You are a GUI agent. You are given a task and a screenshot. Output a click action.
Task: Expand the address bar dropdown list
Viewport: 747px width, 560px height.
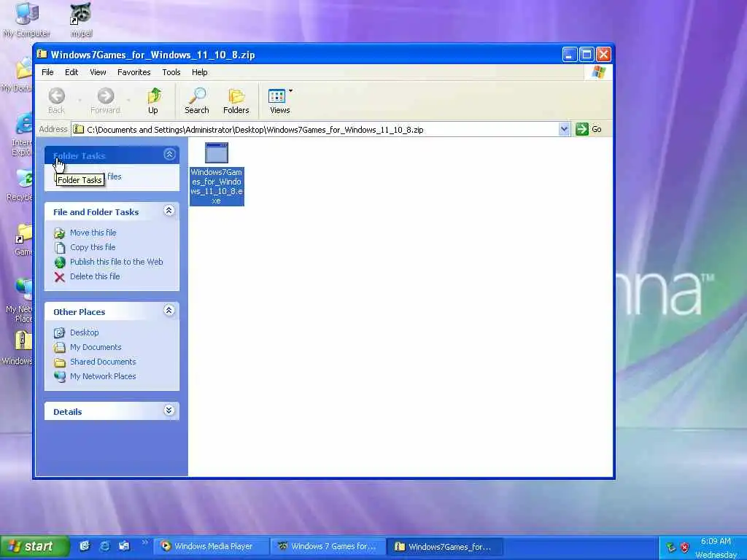564,129
